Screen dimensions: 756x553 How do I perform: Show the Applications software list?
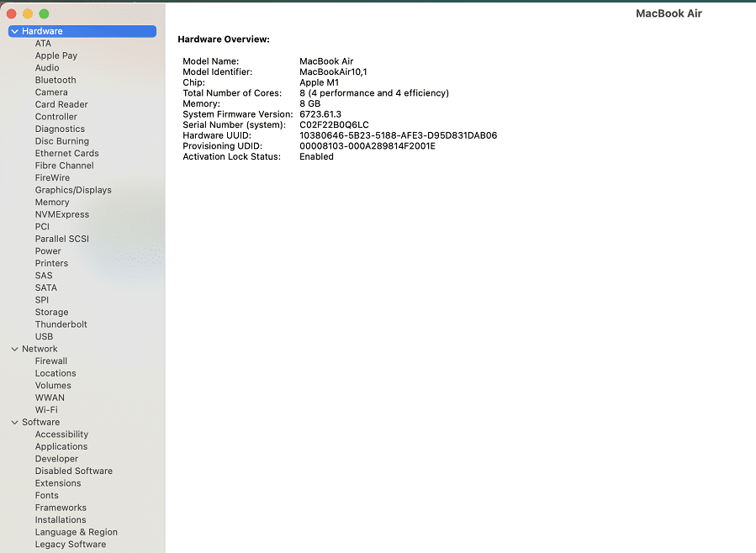pyautogui.click(x=61, y=446)
